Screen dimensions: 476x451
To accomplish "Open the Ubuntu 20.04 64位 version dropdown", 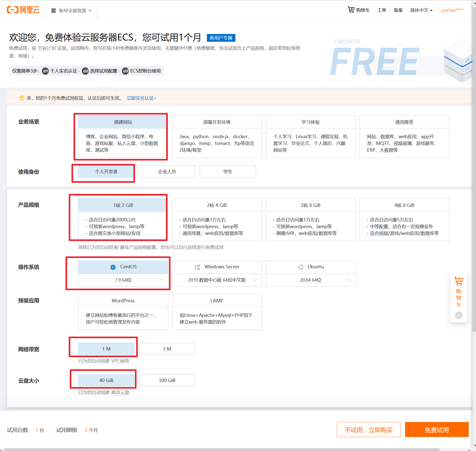I will point(349,280).
